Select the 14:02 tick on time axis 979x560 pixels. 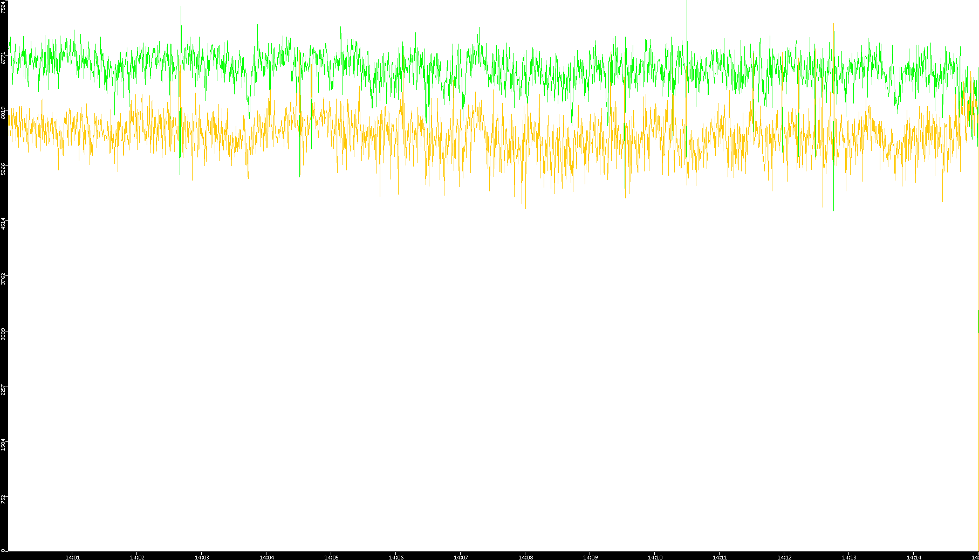pos(137,557)
